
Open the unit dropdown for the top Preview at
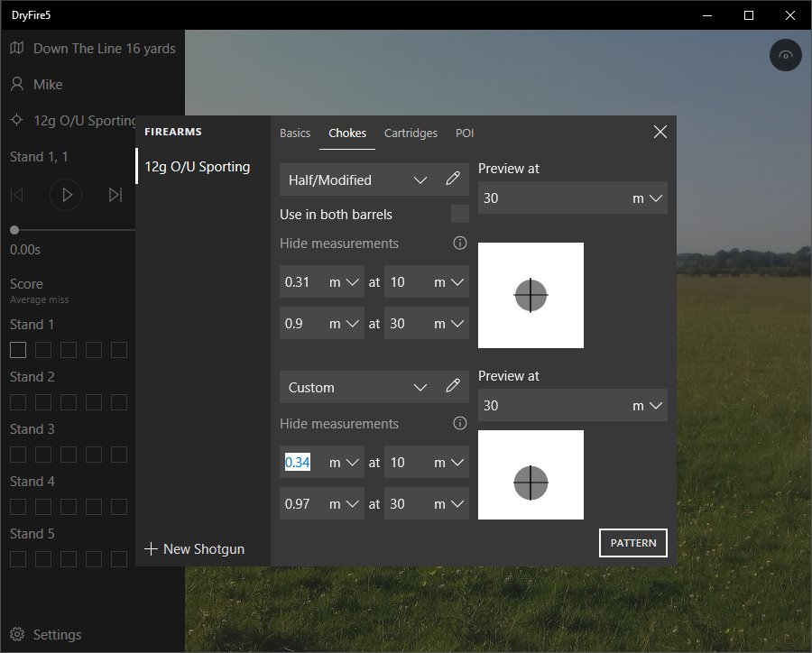648,198
